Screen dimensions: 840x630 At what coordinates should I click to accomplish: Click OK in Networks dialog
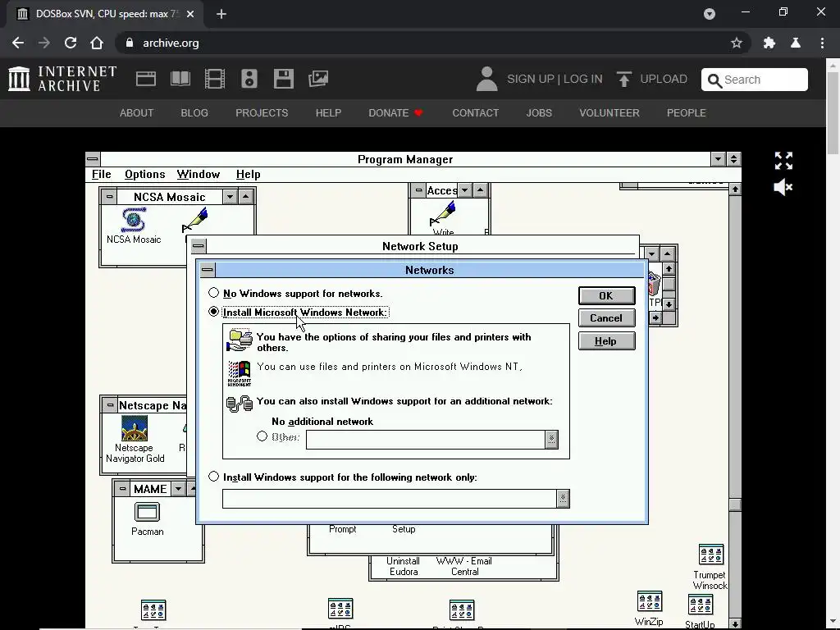pyautogui.click(x=606, y=295)
